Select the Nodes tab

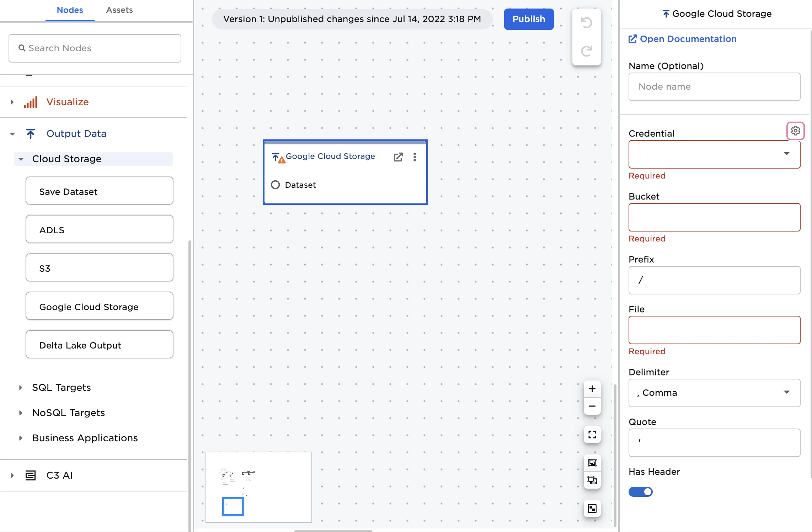pos(70,10)
